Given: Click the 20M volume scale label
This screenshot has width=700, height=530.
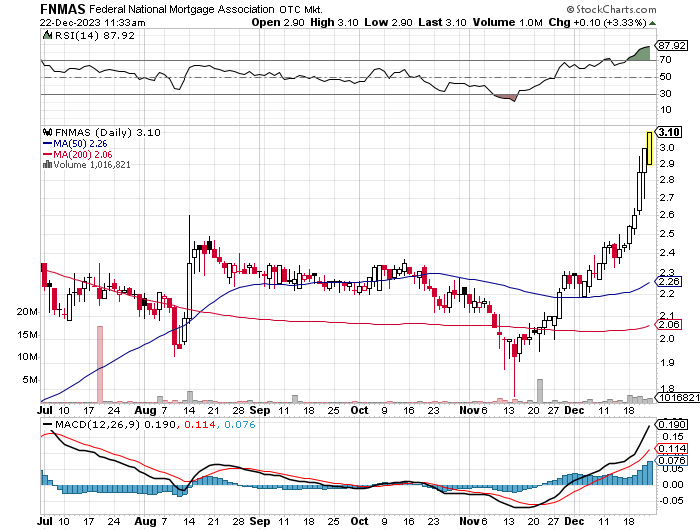Looking at the screenshot, I should (x=27, y=312).
